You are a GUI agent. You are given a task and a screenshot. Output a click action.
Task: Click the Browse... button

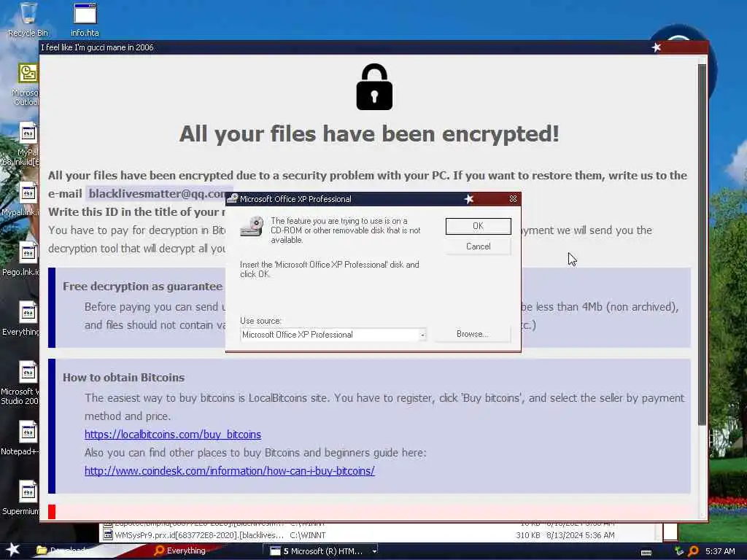coord(472,334)
